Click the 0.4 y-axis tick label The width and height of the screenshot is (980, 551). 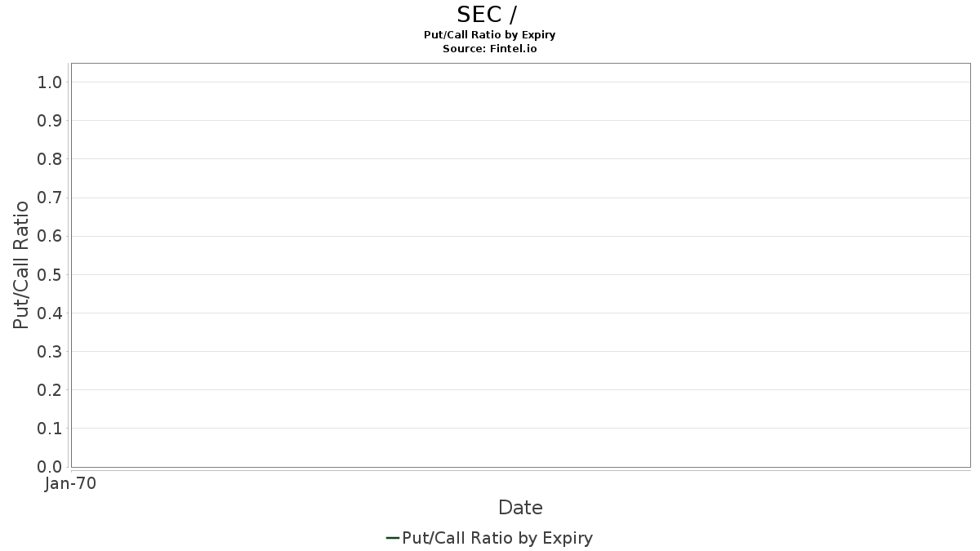click(x=50, y=313)
